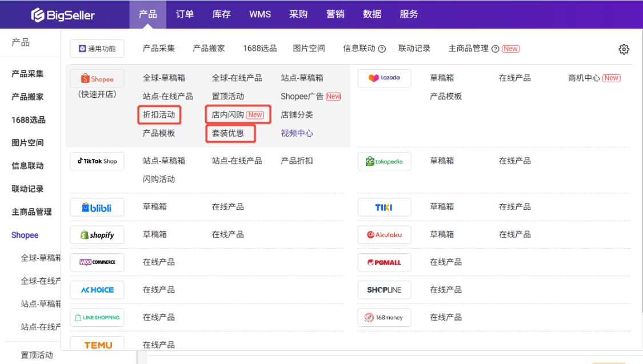This screenshot has height=364, width=643.
Task: Open Lazada 商机中心
Action: tap(584, 78)
